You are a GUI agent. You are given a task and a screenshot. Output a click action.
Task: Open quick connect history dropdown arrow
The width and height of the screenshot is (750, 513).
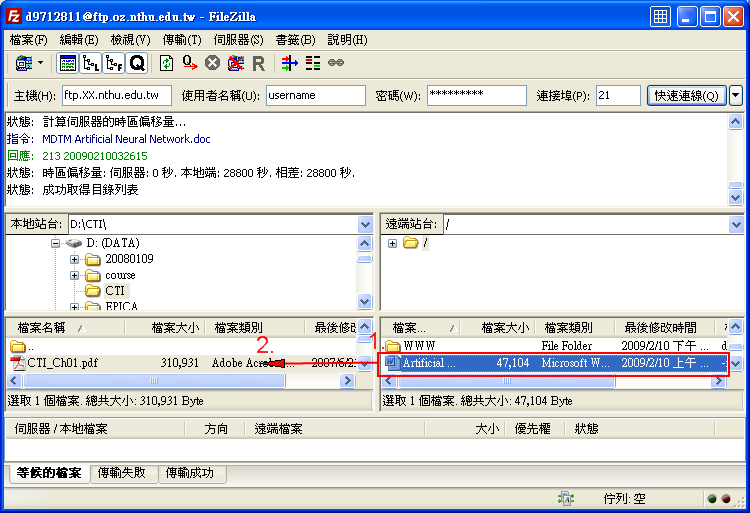(x=736, y=96)
